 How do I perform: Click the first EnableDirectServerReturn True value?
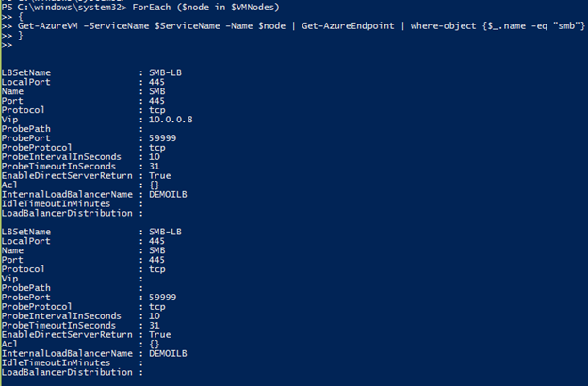coord(160,175)
